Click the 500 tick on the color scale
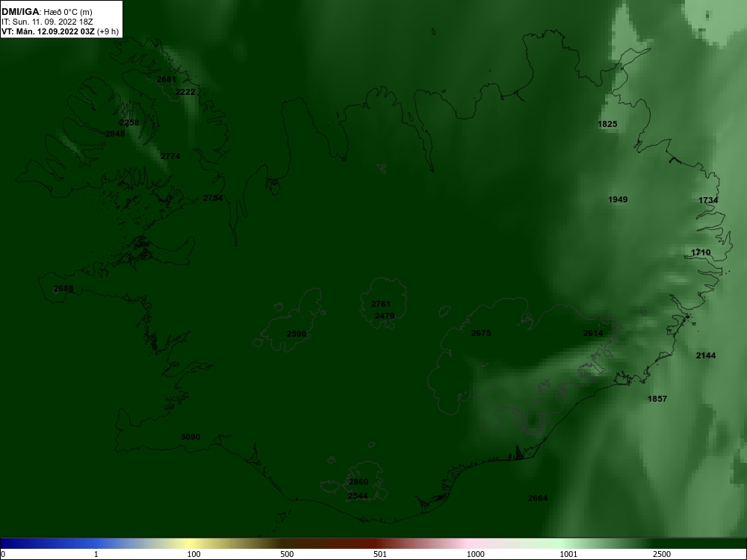 tap(288, 554)
